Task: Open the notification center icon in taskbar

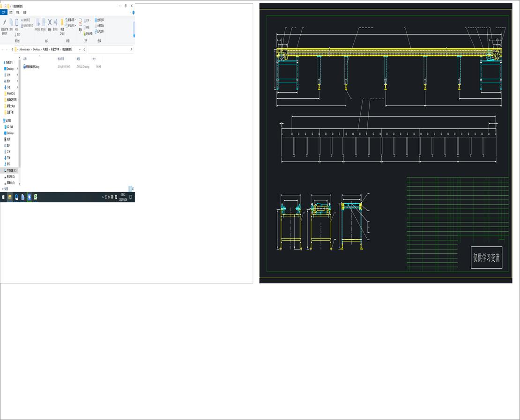Action: click(131, 197)
